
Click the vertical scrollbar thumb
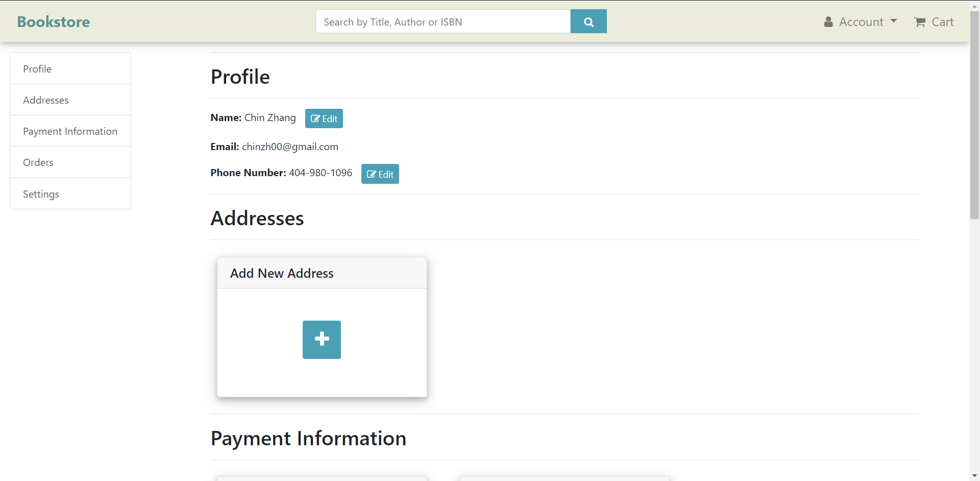coord(974,115)
